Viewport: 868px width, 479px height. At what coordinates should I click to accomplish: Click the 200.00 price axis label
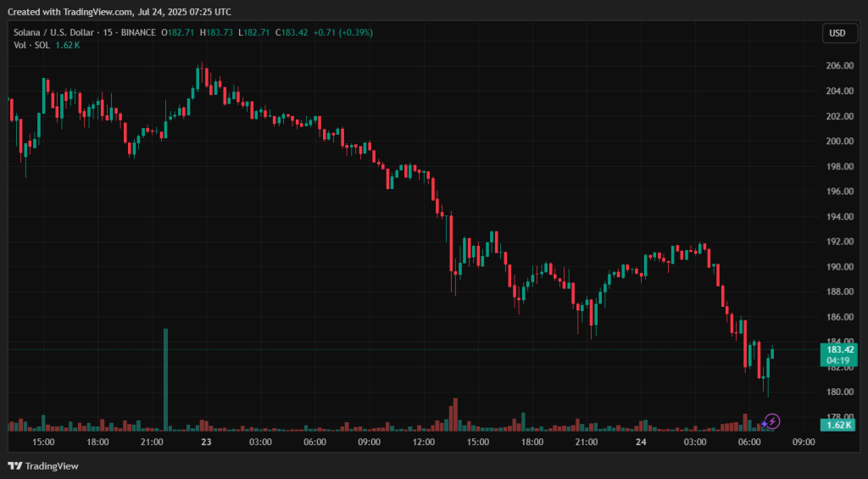click(838, 141)
